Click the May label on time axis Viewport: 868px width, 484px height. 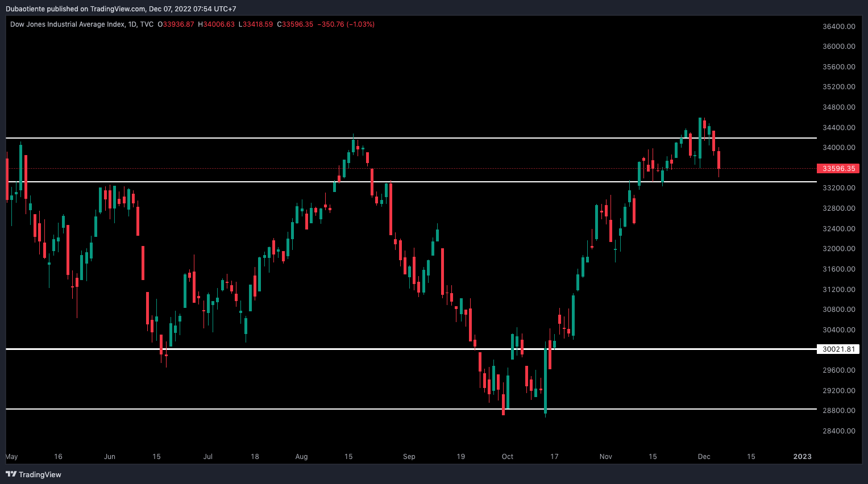pos(11,457)
